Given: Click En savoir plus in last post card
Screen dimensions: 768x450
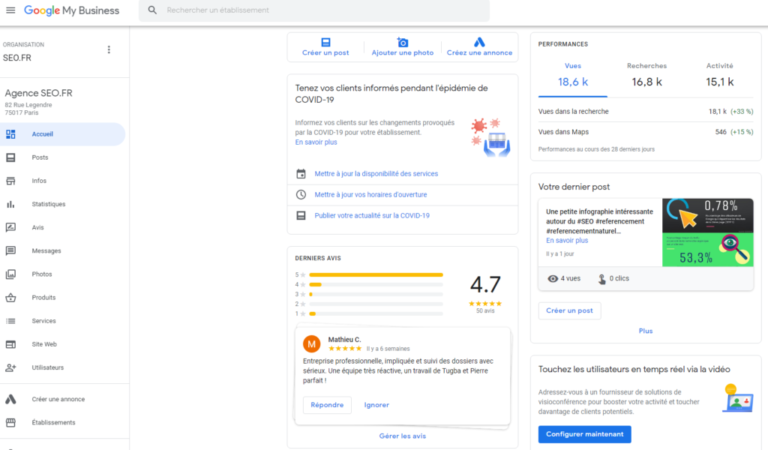Looking at the screenshot, I should pos(567,241).
